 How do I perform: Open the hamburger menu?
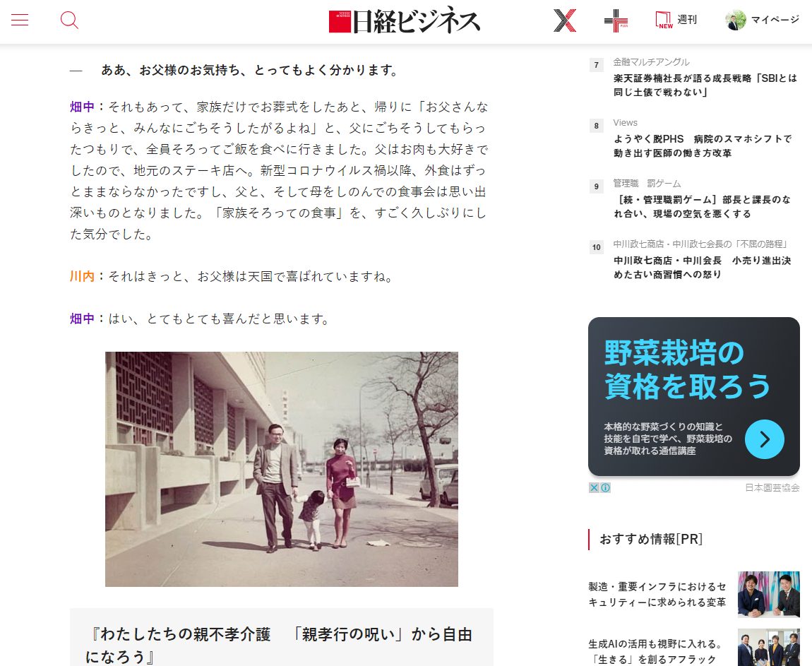(x=20, y=20)
